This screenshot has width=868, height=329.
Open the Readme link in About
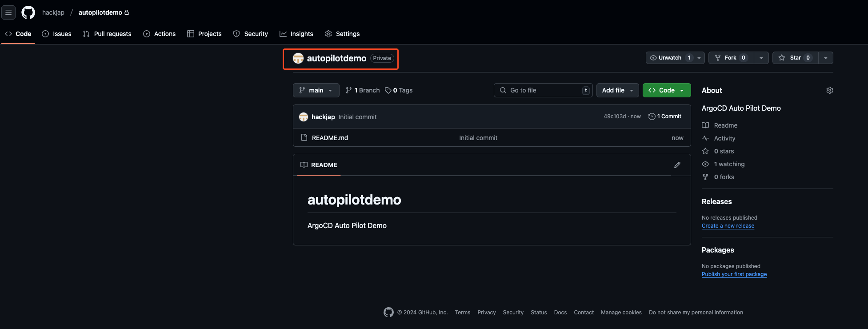[720, 125]
